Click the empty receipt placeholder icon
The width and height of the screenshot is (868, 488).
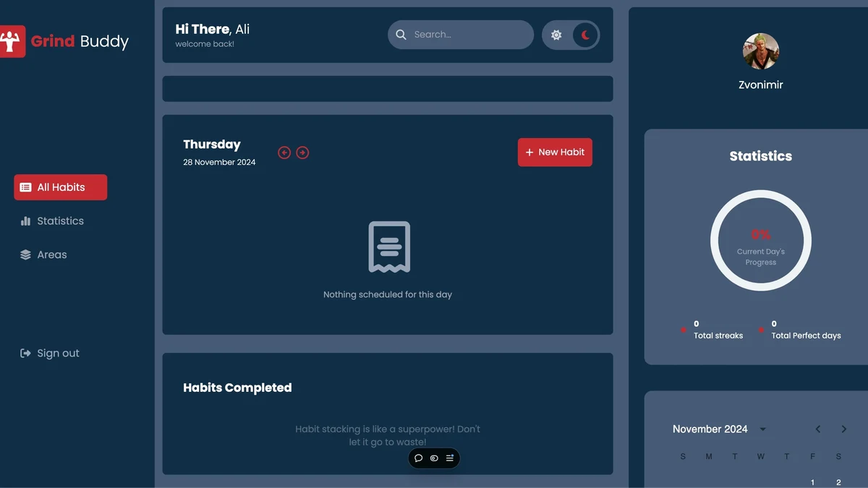tap(389, 247)
